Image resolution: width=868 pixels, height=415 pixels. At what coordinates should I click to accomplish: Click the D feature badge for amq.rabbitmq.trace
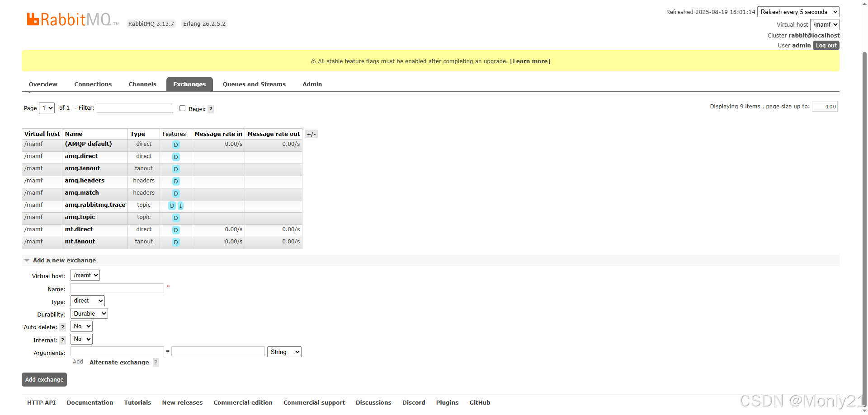172,206
